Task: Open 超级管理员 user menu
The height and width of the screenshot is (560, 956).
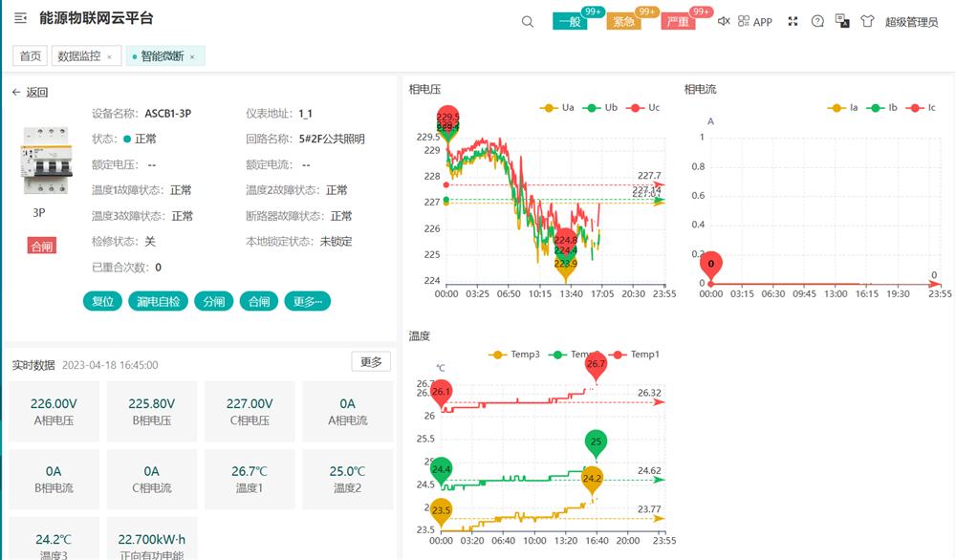Action: (911, 22)
